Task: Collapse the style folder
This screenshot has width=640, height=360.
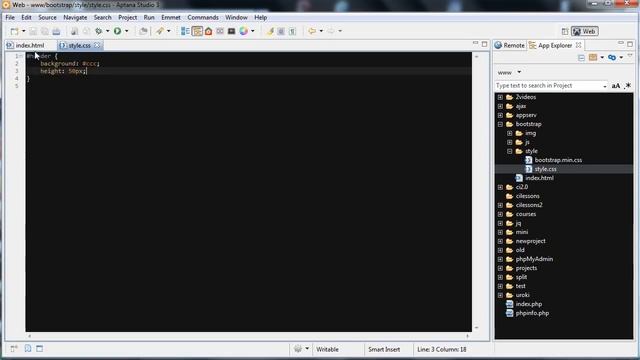Action: coord(510,151)
